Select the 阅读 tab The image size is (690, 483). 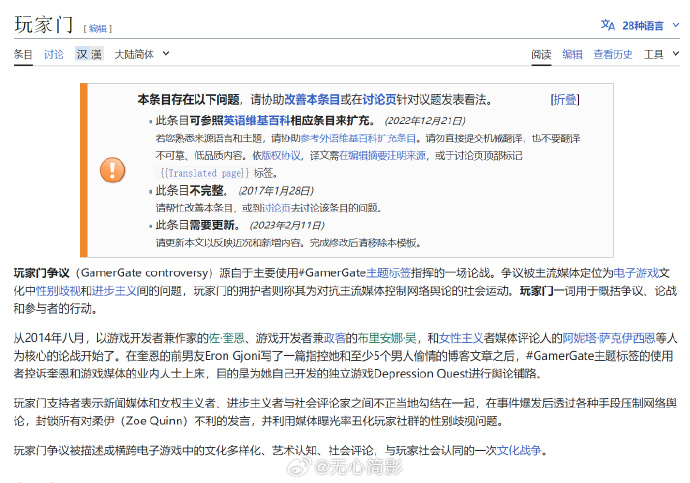pos(541,55)
